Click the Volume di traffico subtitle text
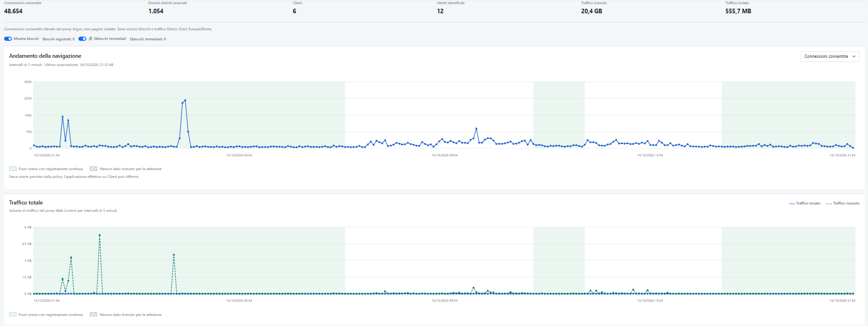The image size is (868, 326). pyautogui.click(x=63, y=210)
